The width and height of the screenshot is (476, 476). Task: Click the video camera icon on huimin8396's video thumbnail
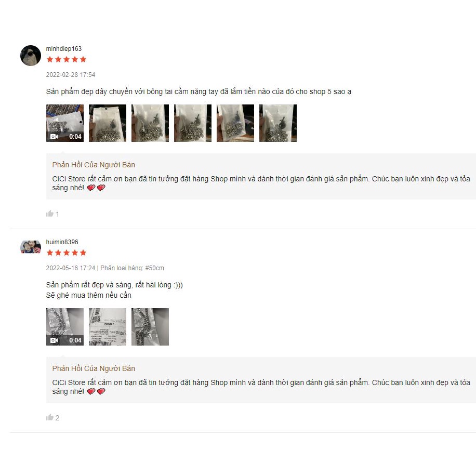[54, 340]
